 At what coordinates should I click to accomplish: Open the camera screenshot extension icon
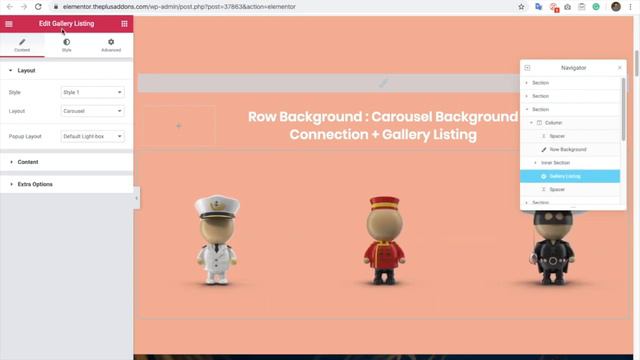568,7
